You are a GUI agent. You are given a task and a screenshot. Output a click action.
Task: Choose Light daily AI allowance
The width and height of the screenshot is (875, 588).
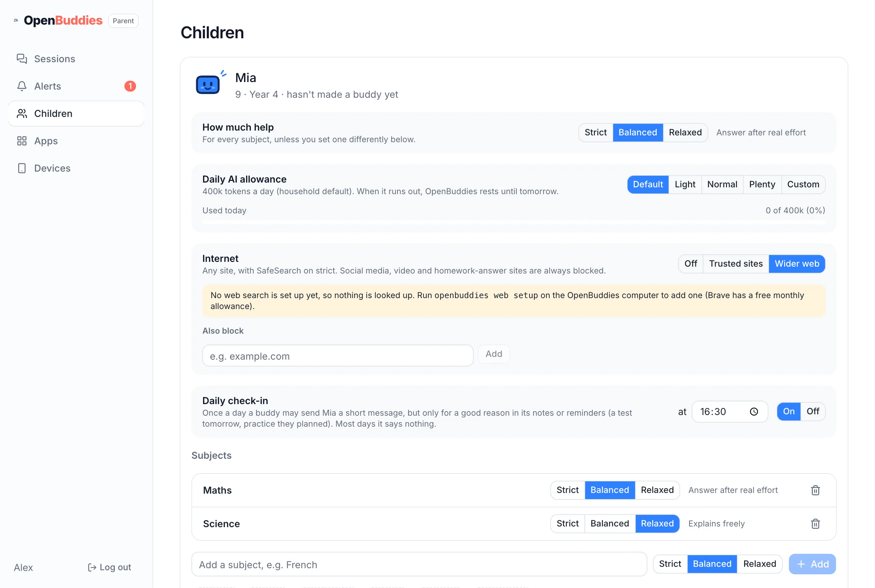click(x=685, y=185)
